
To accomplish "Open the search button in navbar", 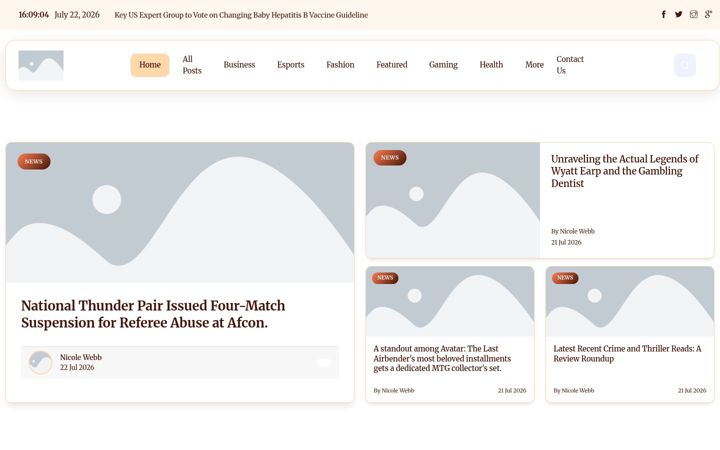I will click(685, 65).
